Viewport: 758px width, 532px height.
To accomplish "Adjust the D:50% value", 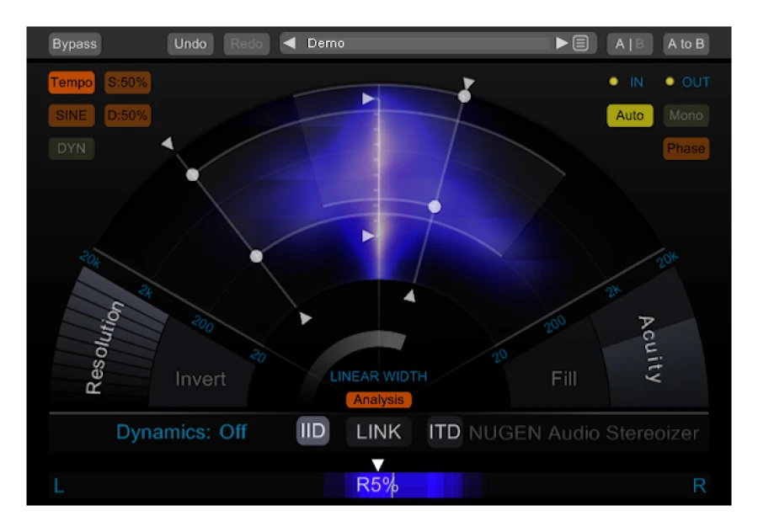I will [x=128, y=115].
